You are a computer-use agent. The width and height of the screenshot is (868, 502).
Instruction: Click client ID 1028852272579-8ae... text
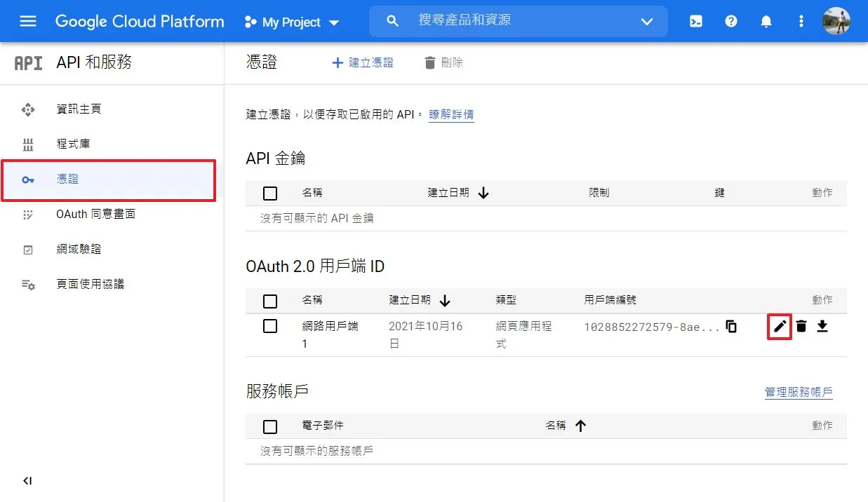[x=652, y=327]
